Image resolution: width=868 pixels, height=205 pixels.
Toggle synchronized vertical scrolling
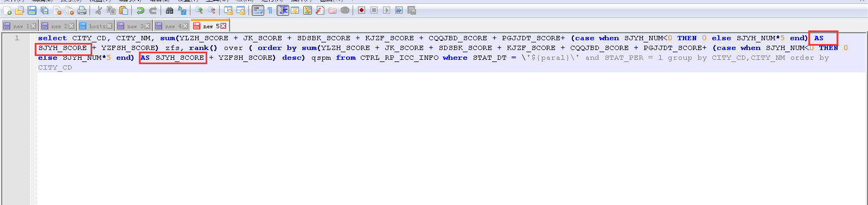(228, 10)
